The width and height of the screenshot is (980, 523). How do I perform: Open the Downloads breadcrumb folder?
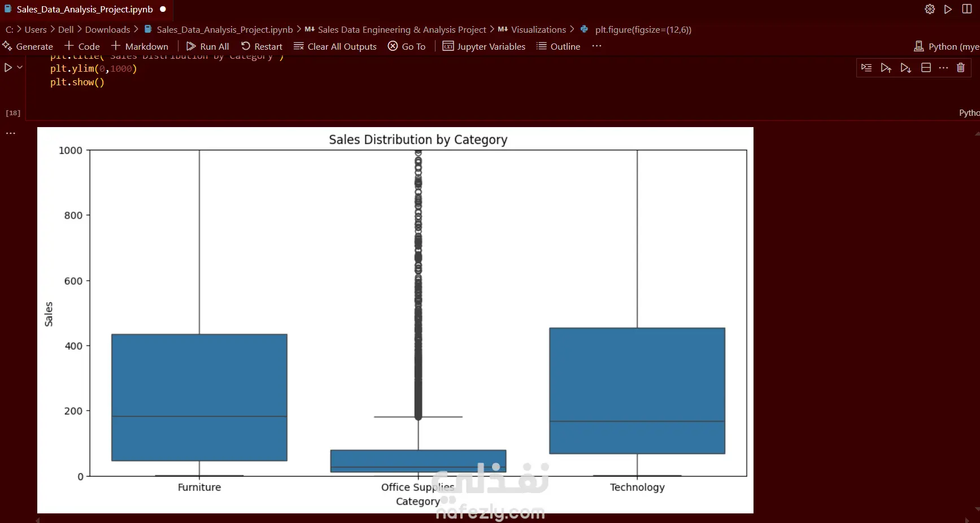(107, 29)
